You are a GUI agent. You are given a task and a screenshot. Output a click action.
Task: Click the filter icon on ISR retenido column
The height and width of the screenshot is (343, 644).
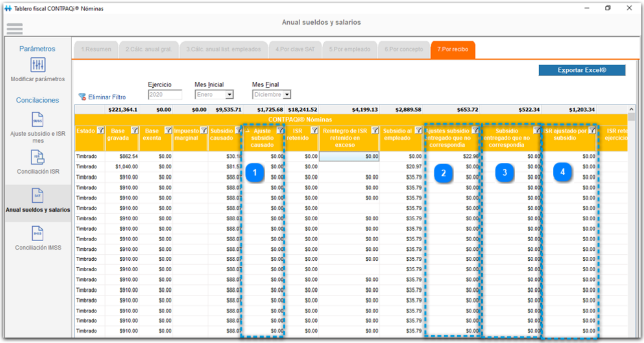(x=314, y=130)
